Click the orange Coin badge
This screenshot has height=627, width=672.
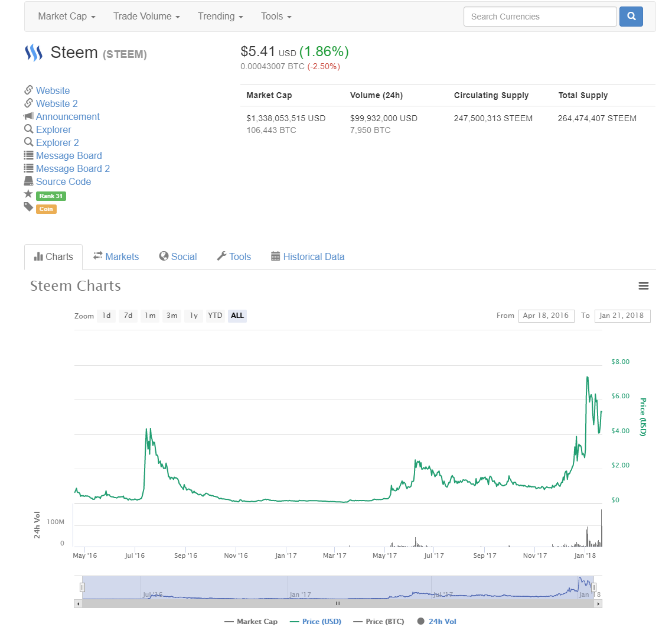click(46, 209)
